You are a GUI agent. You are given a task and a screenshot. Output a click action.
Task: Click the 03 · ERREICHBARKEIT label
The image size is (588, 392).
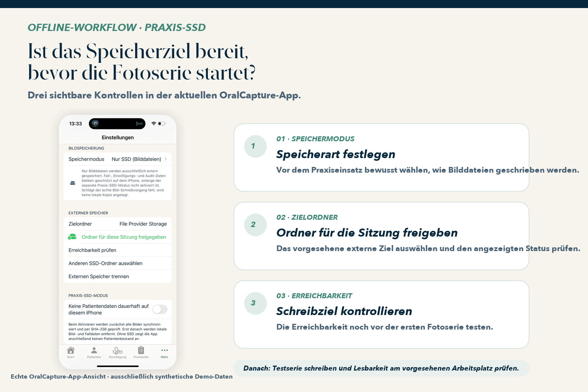314,296
